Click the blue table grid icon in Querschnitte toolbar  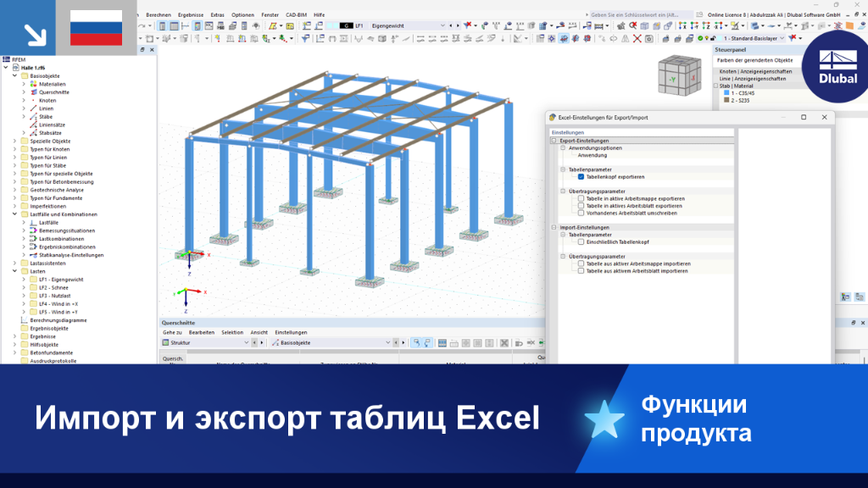[x=442, y=343]
